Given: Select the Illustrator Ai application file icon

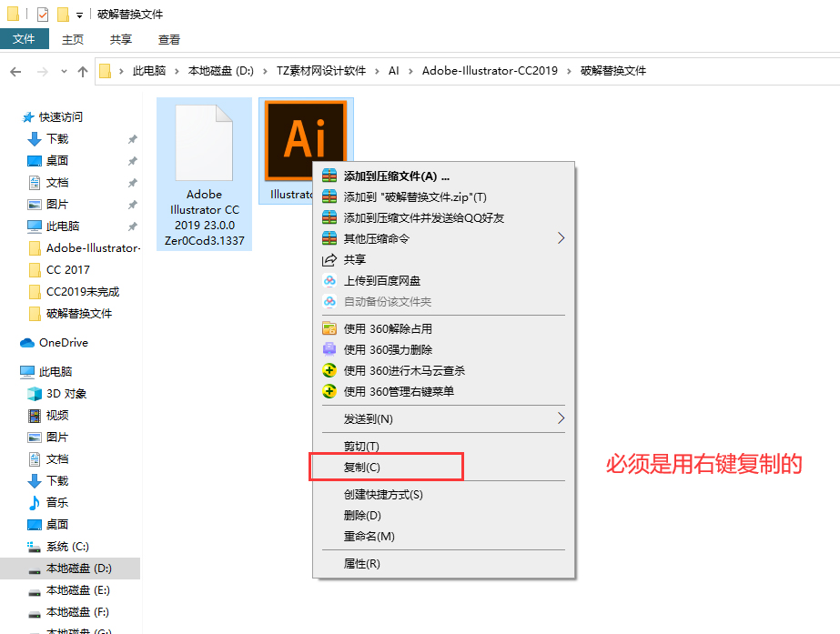Looking at the screenshot, I should pos(306,140).
